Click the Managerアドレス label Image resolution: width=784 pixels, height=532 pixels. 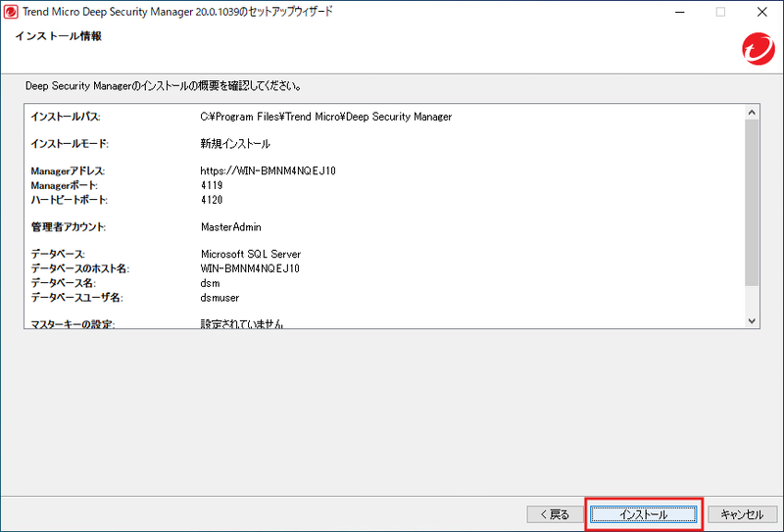[68, 171]
